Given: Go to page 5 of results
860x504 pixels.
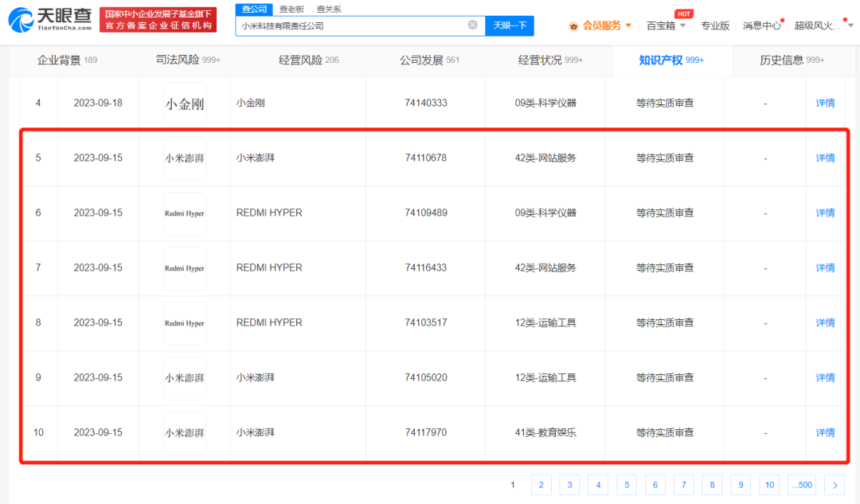Looking at the screenshot, I should pyautogui.click(x=627, y=485).
